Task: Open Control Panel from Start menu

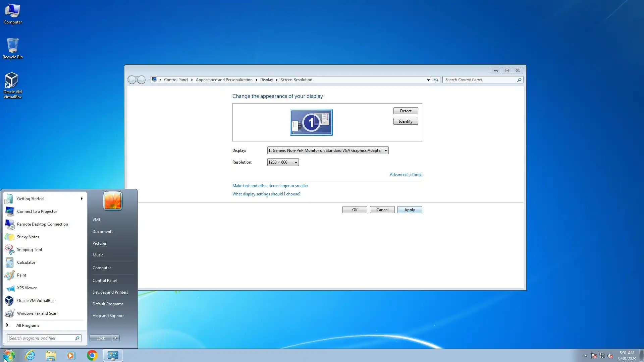Action: pyautogui.click(x=105, y=281)
